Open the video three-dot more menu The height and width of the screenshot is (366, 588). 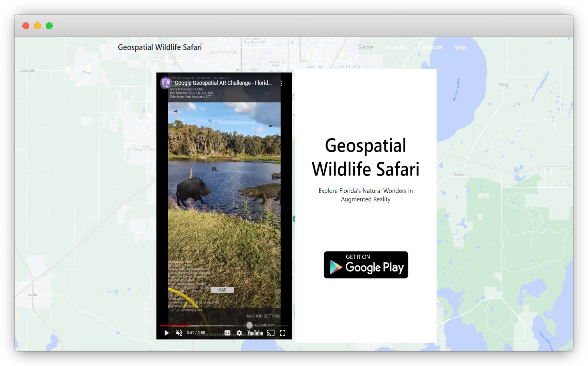(281, 83)
